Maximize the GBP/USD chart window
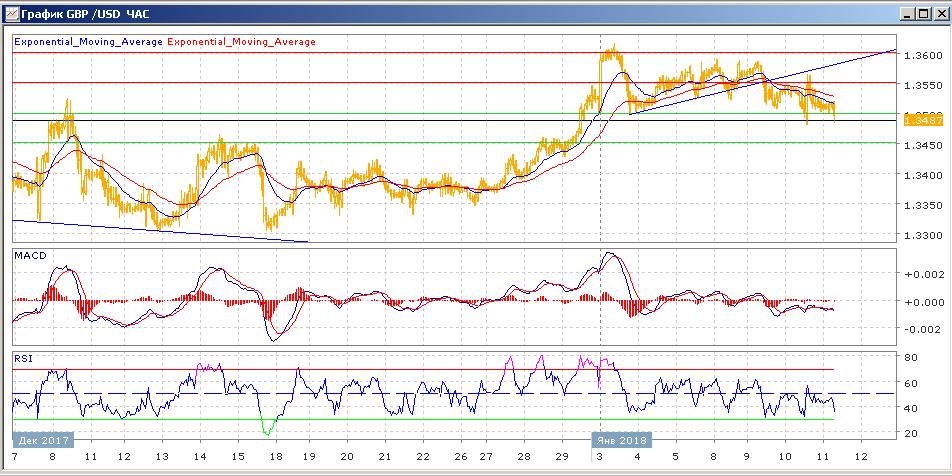 click(x=923, y=14)
